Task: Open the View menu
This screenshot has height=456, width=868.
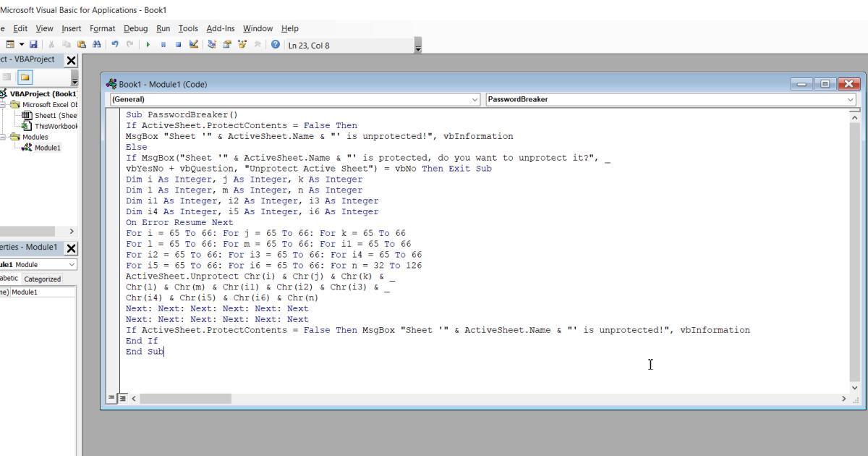Action: [x=45, y=28]
